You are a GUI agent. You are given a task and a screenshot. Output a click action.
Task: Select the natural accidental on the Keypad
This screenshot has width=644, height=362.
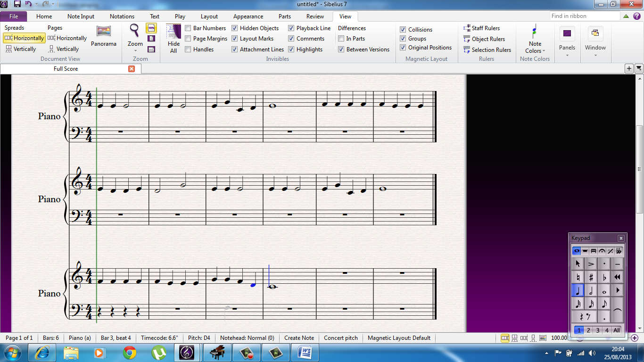coord(578,277)
